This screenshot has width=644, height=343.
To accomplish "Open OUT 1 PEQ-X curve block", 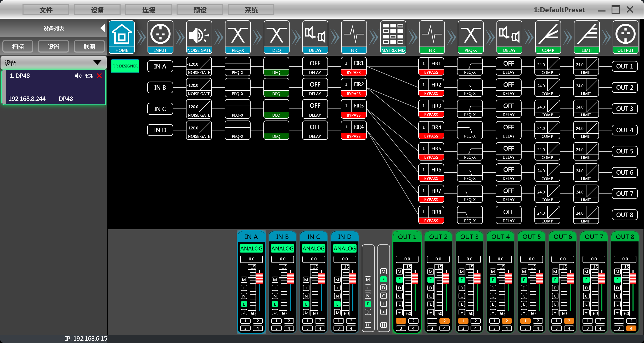I will tap(470, 66).
